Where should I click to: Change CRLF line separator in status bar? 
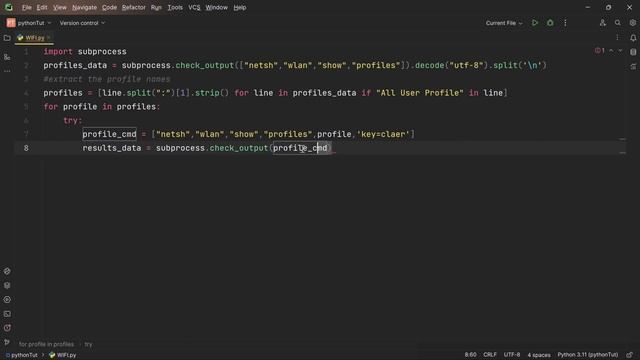click(x=490, y=355)
